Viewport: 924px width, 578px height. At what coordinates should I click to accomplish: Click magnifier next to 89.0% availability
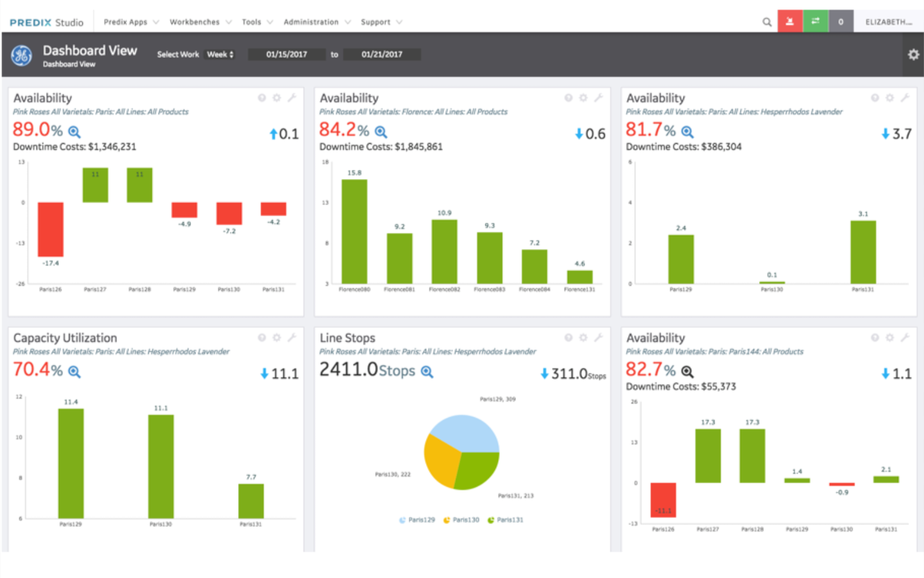(x=74, y=132)
